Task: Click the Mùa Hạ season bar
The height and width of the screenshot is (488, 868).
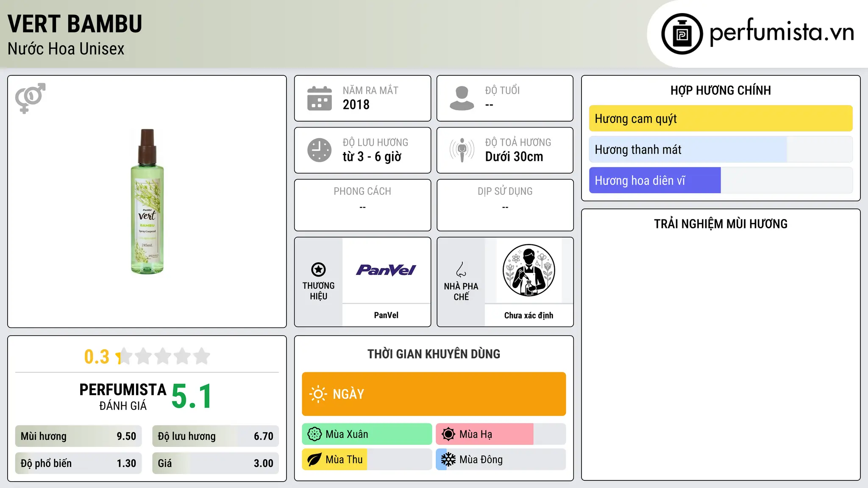Action: [x=501, y=434]
